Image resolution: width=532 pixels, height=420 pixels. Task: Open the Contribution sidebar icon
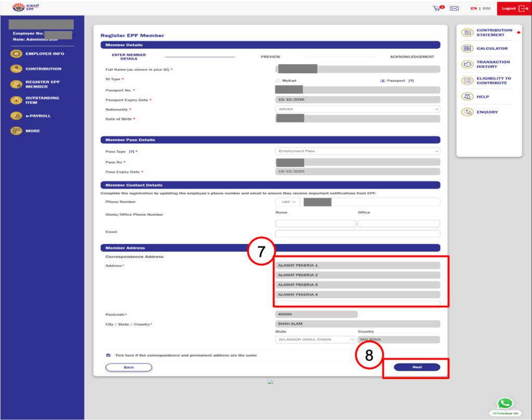(17, 69)
